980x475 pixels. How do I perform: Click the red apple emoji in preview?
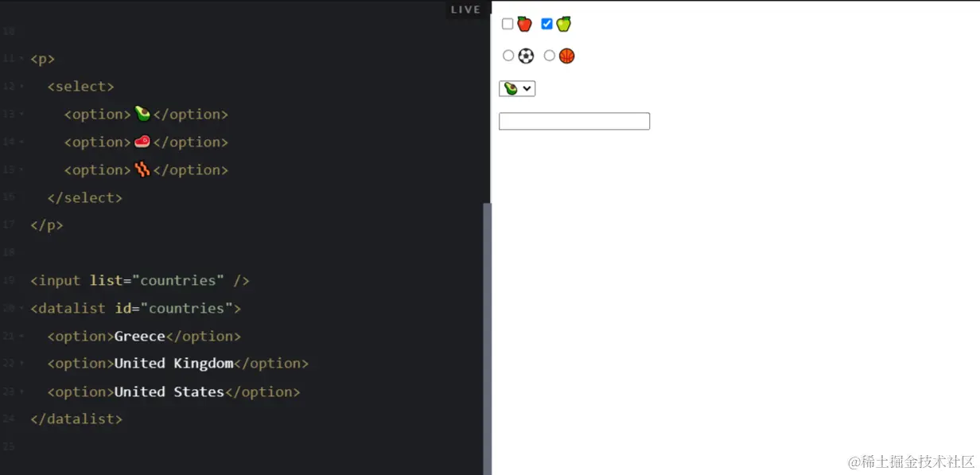click(x=524, y=24)
